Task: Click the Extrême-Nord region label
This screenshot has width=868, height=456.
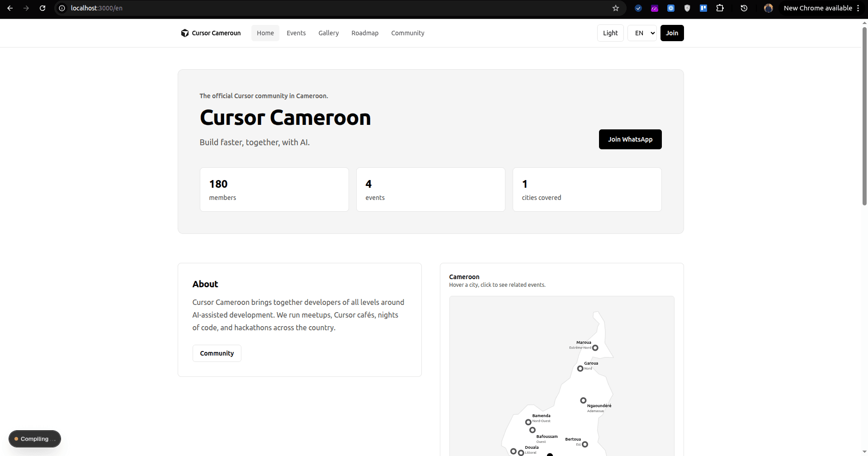Action: 580,348
